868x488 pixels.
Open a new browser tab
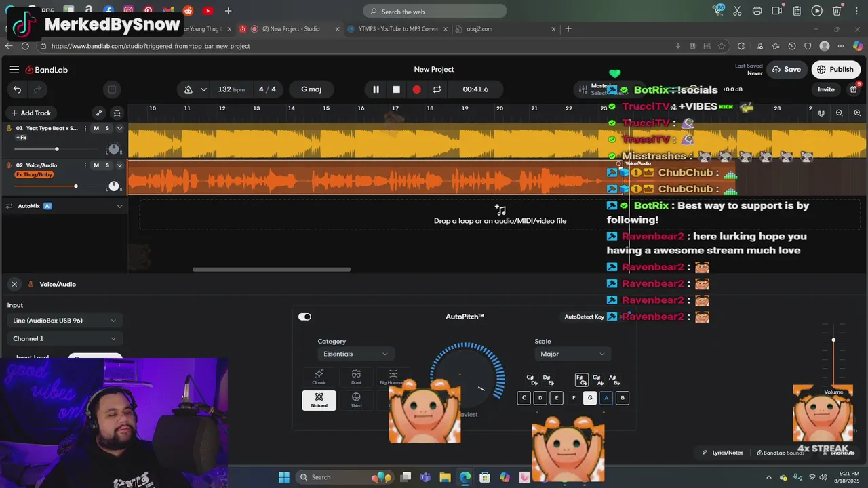click(x=568, y=29)
